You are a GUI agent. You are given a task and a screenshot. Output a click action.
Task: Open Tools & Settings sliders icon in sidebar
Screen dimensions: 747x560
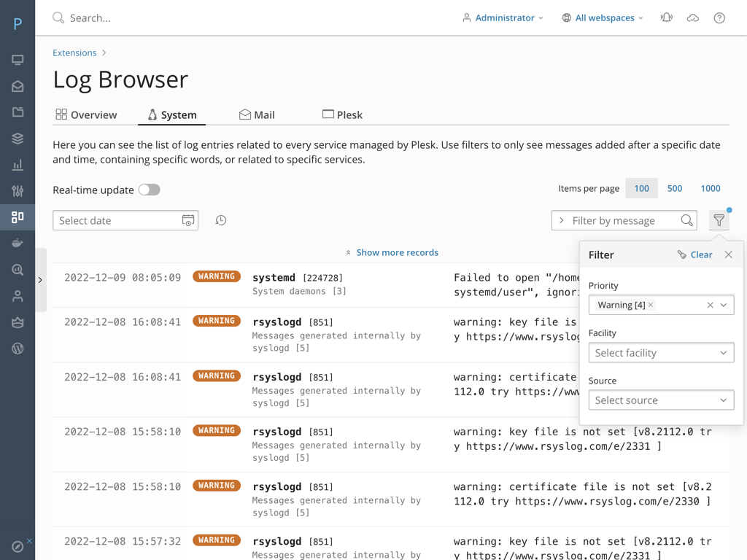click(18, 190)
